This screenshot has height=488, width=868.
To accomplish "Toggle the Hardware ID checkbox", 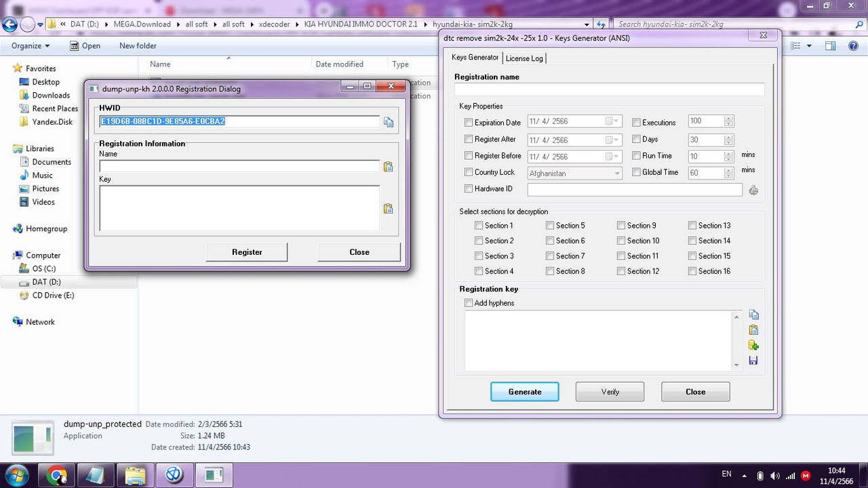I will (x=469, y=188).
